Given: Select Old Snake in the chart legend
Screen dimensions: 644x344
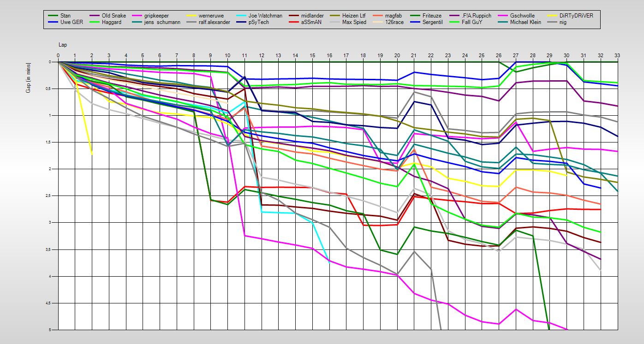Looking at the screenshot, I should [x=113, y=16].
